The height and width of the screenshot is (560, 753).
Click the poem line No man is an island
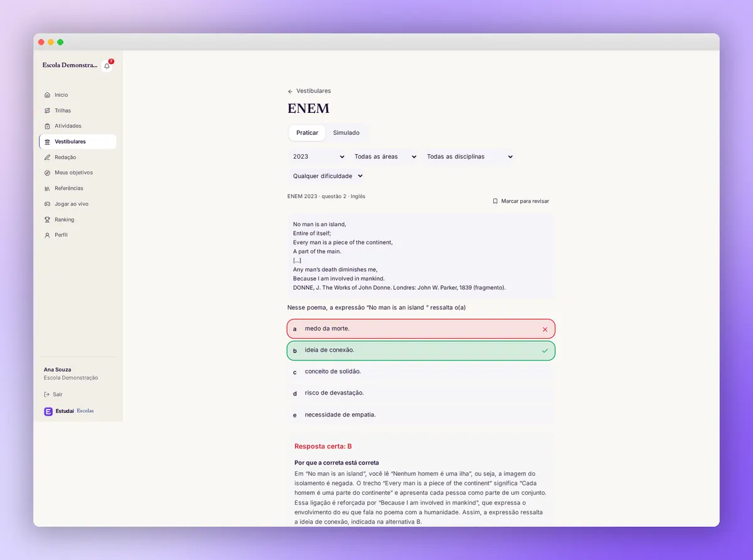point(319,224)
